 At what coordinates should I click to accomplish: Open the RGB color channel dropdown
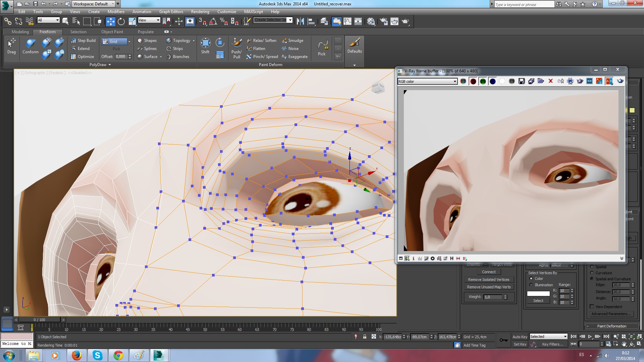tap(455, 81)
